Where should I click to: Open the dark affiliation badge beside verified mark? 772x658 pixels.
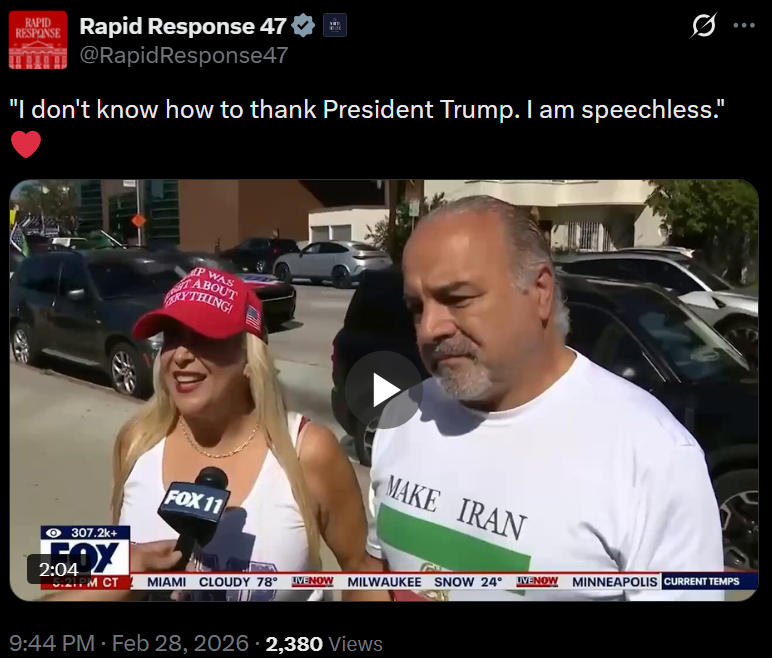(335, 26)
